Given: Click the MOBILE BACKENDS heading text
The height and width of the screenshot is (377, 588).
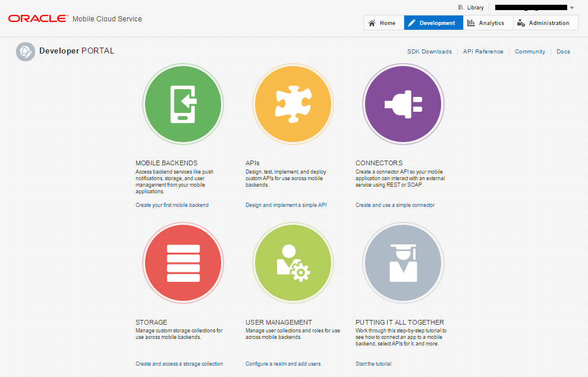Looking at the screenshot, I should coord(166,163).
